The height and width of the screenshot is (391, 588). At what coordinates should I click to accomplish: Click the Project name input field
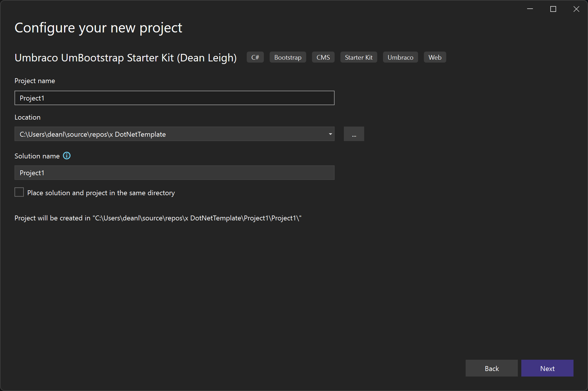[174, 98]
